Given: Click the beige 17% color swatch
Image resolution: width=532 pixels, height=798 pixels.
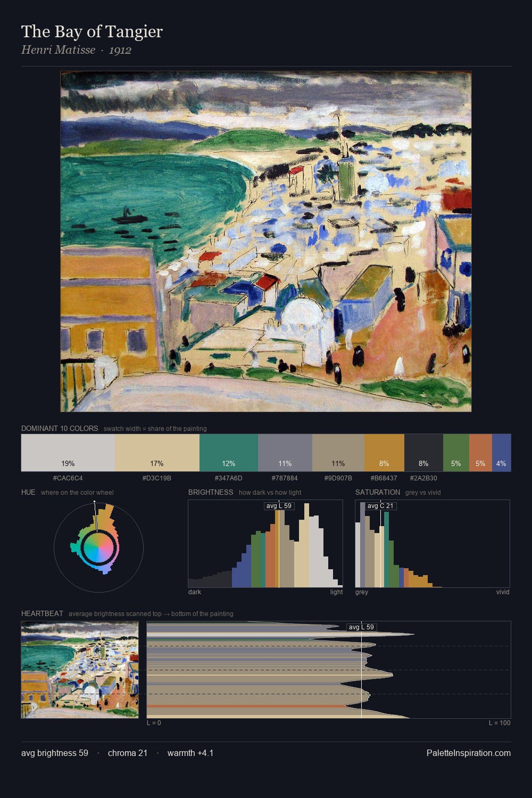Looking at the screenshot, I should [157, 453].
